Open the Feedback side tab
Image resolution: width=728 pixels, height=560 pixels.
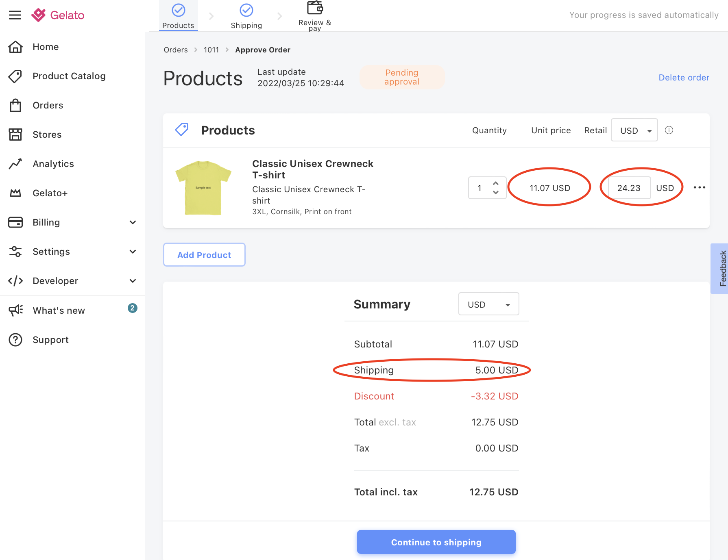coord(719,269)
